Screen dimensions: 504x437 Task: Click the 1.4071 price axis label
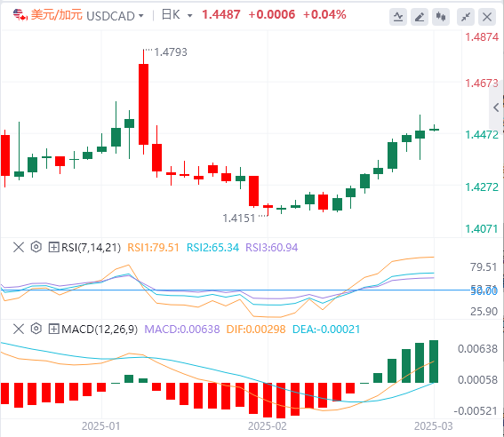click(x=482, y=229)
